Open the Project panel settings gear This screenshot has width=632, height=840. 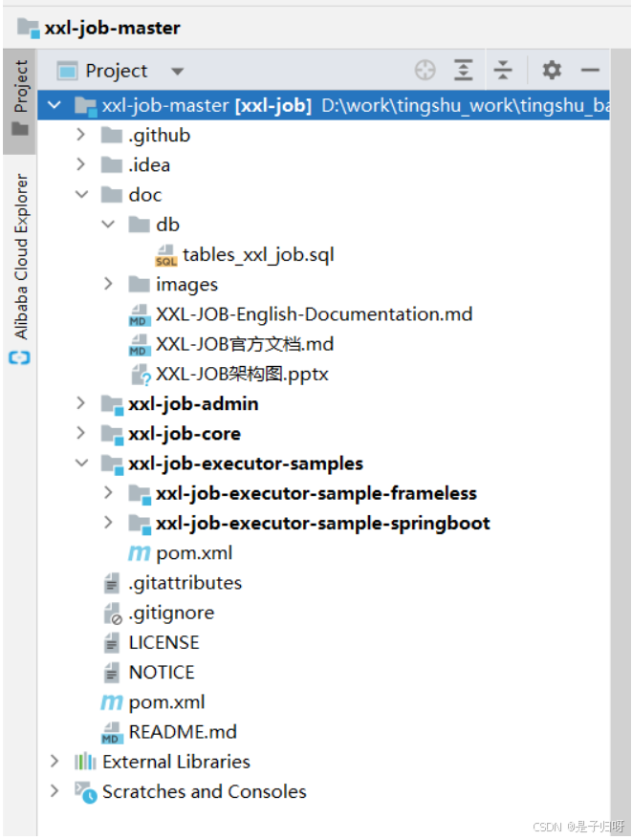(x=552, y=70)
